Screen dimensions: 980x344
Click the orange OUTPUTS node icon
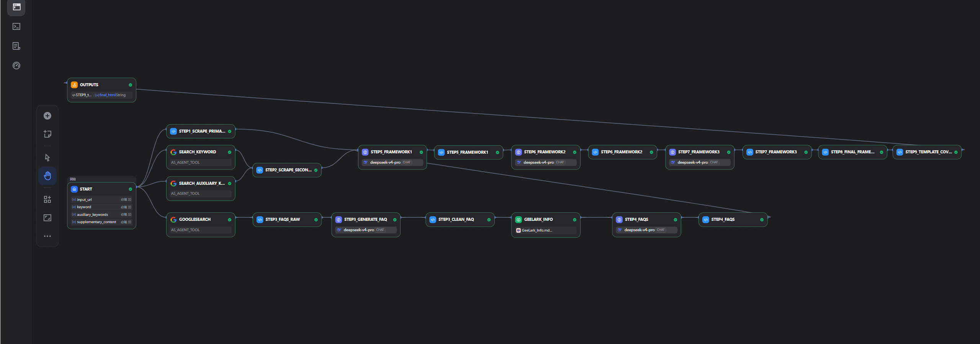point(74,85)
